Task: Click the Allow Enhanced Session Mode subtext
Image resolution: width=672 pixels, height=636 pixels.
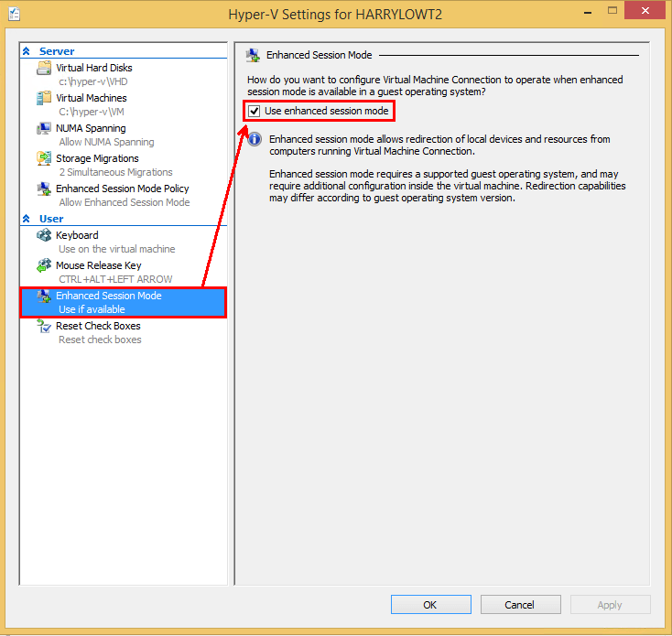Action: tap(125, 202)
